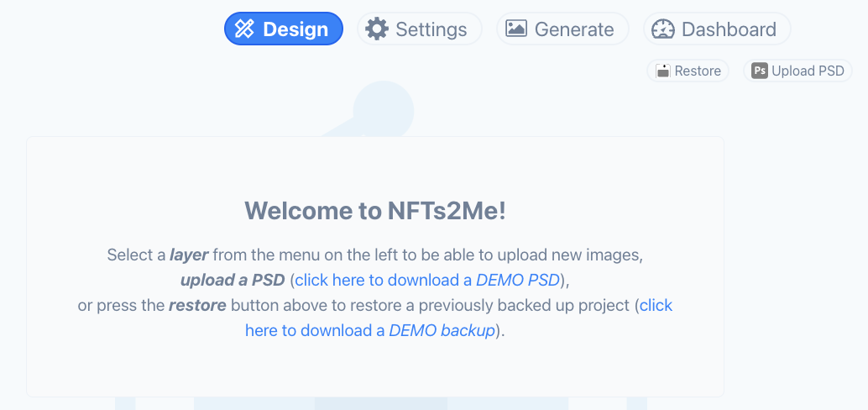The image size is (868, 410).
Task: Click the pencil-ruler icon on Design
Action: tap(244, 29)
